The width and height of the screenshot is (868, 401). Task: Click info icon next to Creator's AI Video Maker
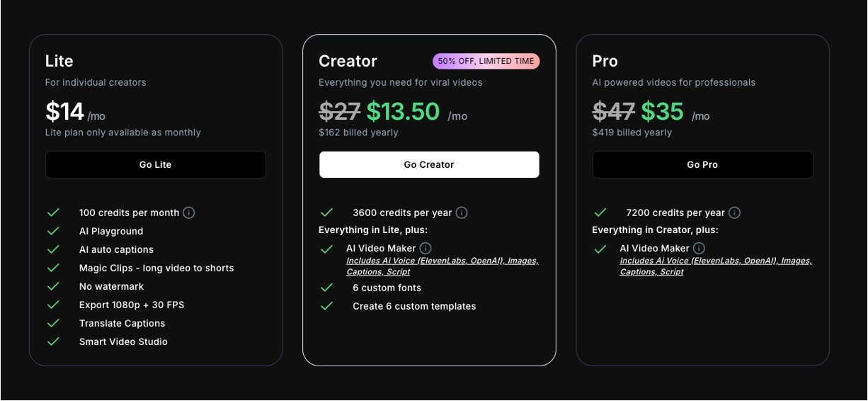[x=426, y=248]
